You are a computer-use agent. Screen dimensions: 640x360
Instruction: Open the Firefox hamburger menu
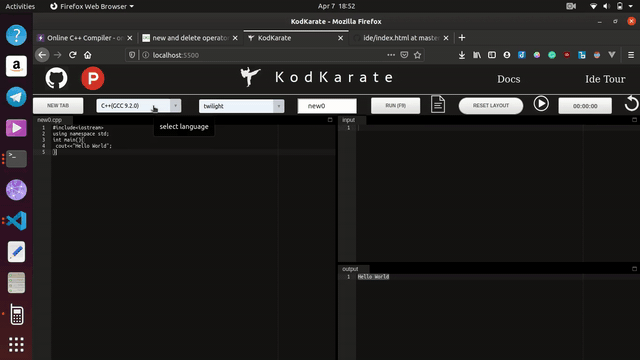point(631,55)
